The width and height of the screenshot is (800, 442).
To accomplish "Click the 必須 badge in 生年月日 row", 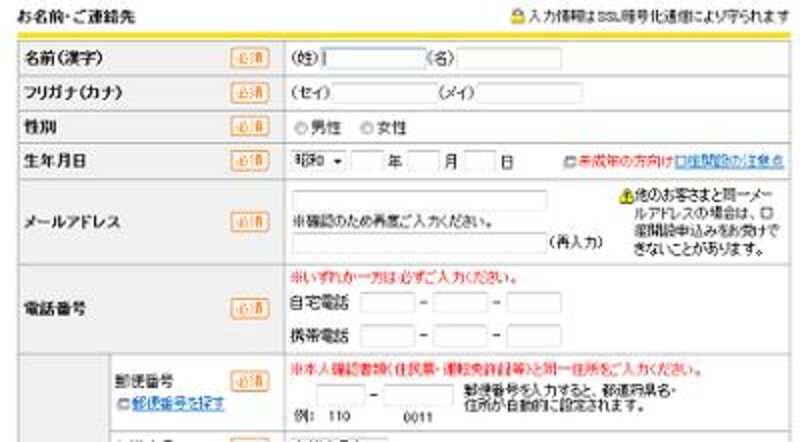I will pos(249,161).
